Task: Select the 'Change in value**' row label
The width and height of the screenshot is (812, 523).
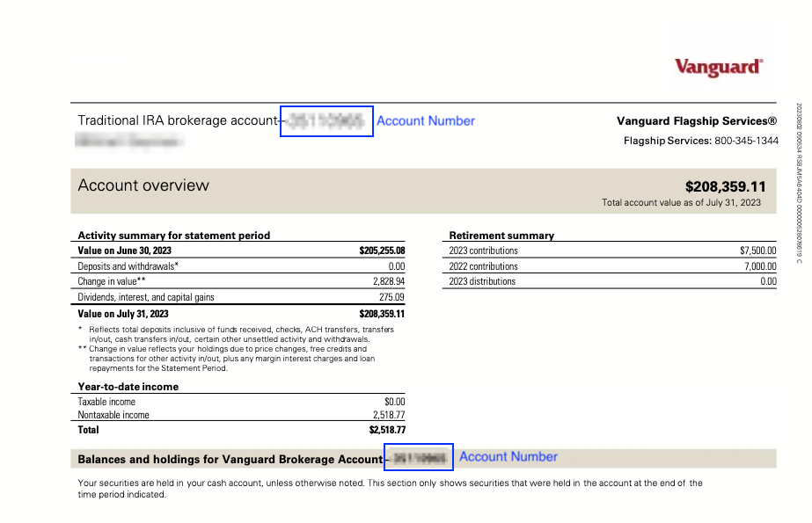Action: click(x=112, y=281)
